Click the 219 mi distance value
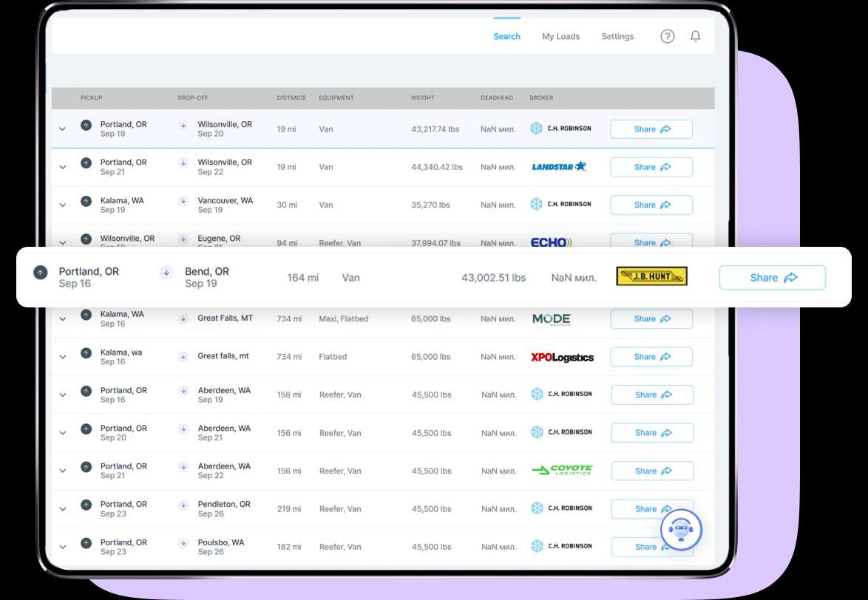 (x=289, y=509)
